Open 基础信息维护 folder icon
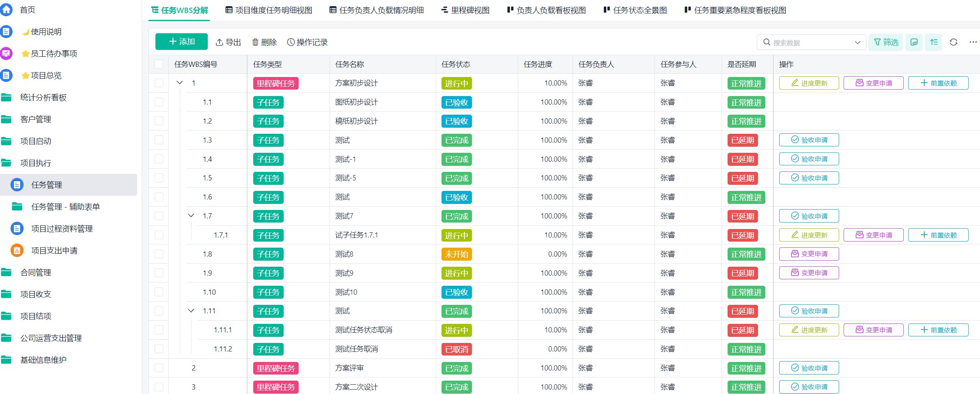 (6, 360)
